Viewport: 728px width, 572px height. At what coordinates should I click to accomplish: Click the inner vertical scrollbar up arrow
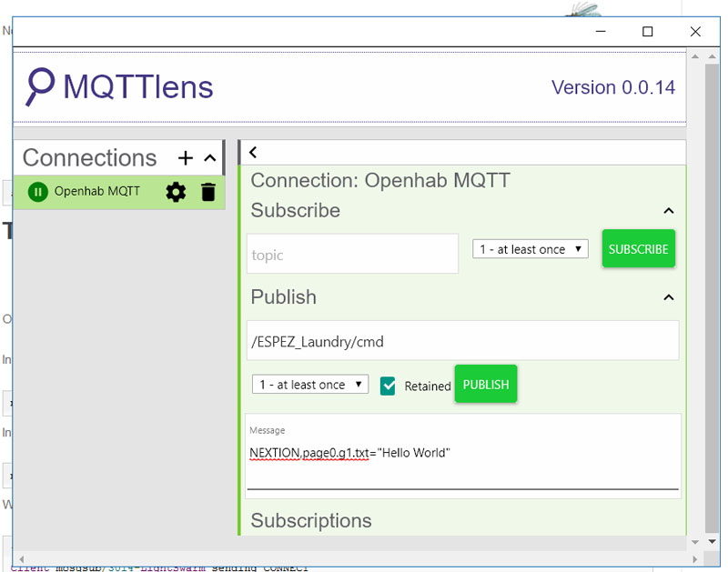695,56
